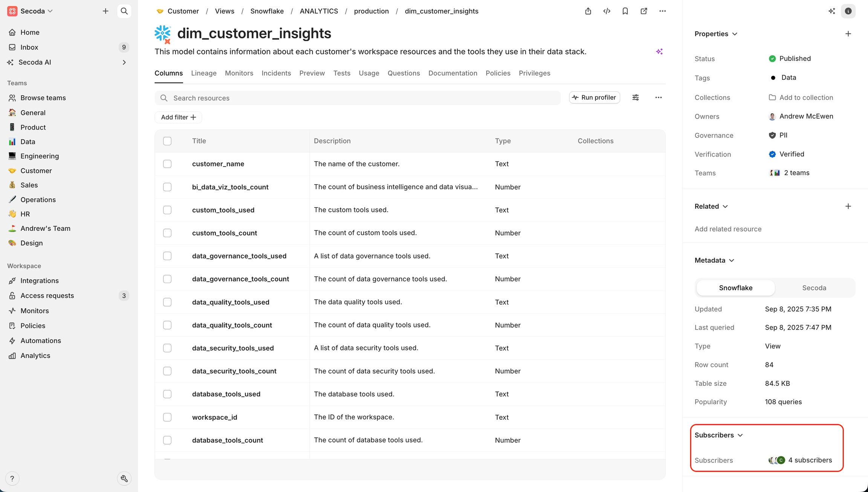
Task: Collapse the Properties section chevron
Action: (735, 34)
